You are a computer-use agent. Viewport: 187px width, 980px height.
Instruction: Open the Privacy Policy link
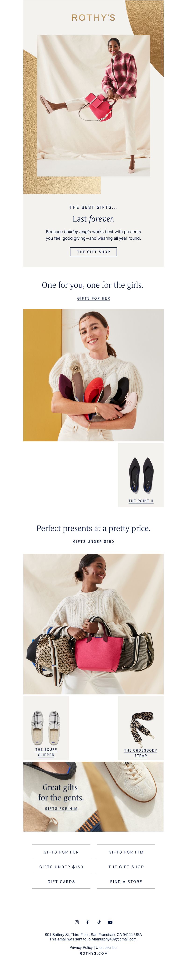[81, 947]
